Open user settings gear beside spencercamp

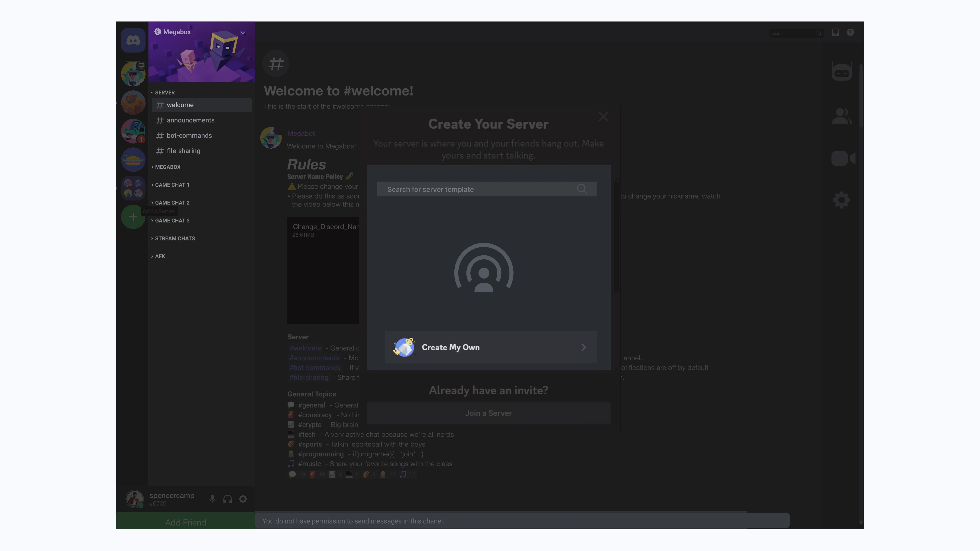(x=243, y=499)
